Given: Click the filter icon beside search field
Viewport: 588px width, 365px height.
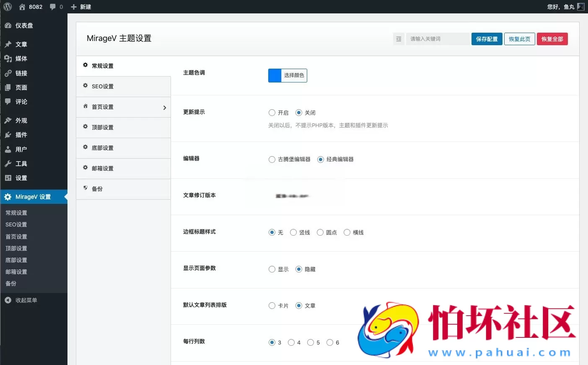Looking at the screenshot, I should pos(399,39).
